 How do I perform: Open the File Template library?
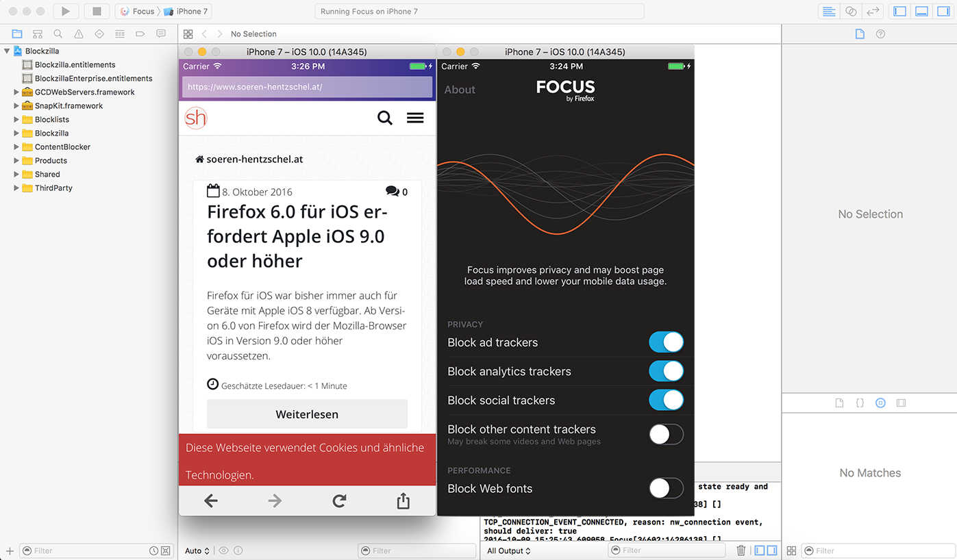840,403
